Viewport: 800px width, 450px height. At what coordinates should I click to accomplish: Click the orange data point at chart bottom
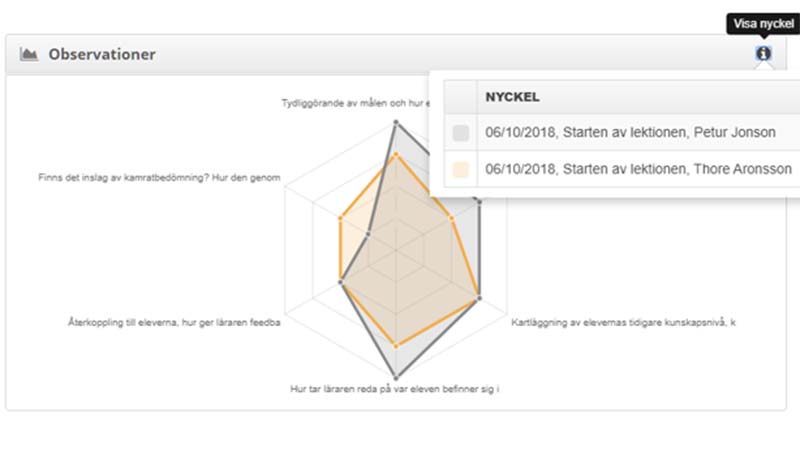click(x=396, y=346)
